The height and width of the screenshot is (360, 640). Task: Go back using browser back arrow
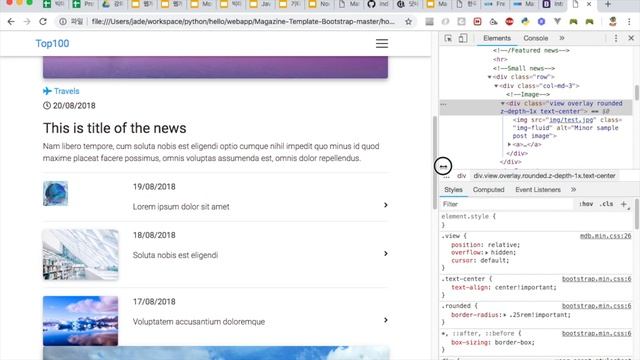tap(11, 22)
